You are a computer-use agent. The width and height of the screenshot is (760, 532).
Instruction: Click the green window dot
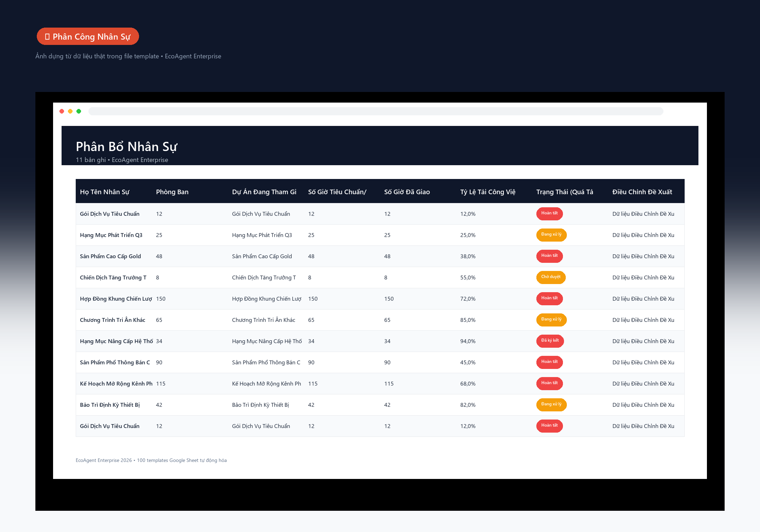[x=79, y=111]
